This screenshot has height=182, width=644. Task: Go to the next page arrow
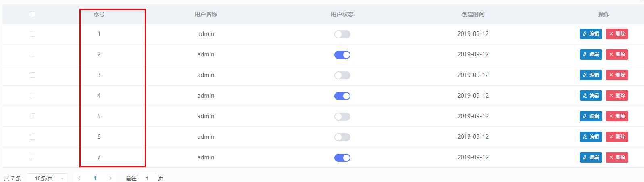tap(110, 178)
